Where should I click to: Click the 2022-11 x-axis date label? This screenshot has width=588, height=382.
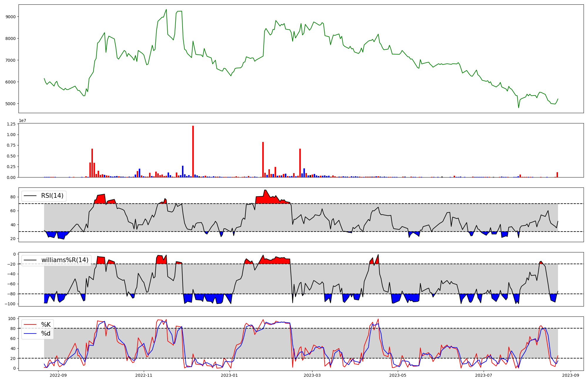tap(144, 375)
